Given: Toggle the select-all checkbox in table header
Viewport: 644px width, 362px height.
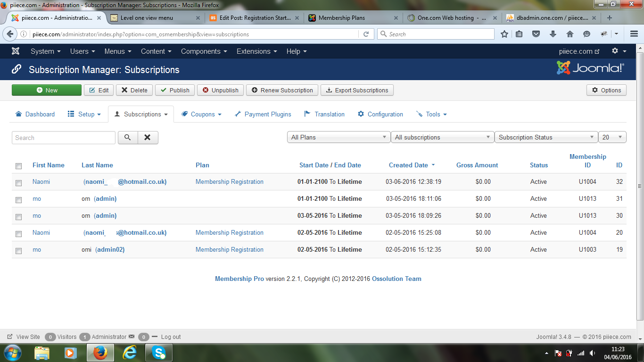Looking at the screenshot, I should click(x=19, y=166).
